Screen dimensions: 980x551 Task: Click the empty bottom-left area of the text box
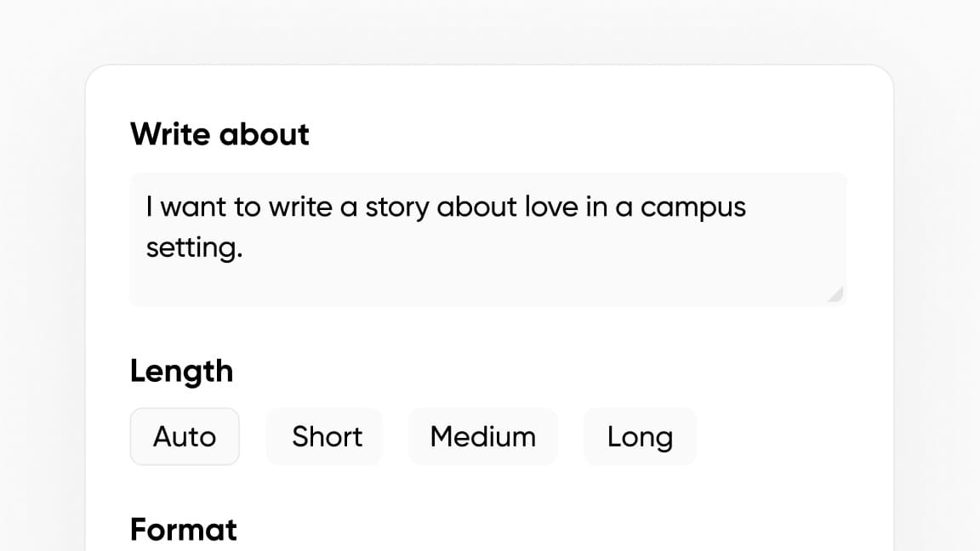170,289
